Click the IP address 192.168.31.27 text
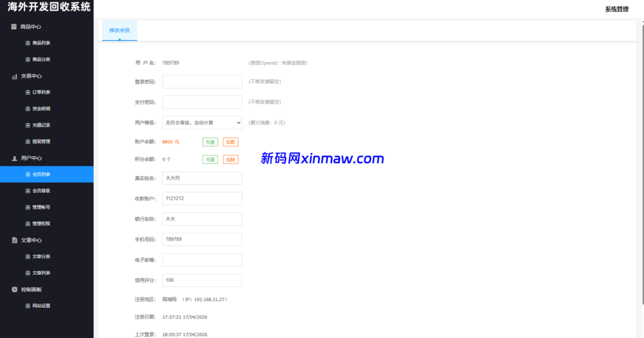The image size is (644, 338). pyautogui.click(x=210, y=300)
